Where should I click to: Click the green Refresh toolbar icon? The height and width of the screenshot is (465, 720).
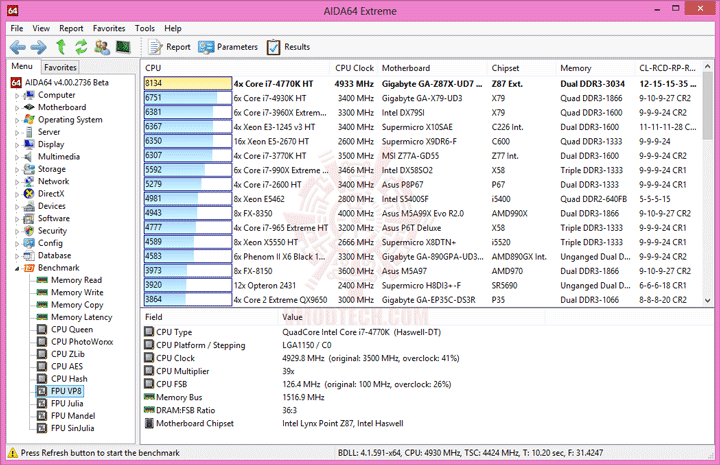coord(81,47)
